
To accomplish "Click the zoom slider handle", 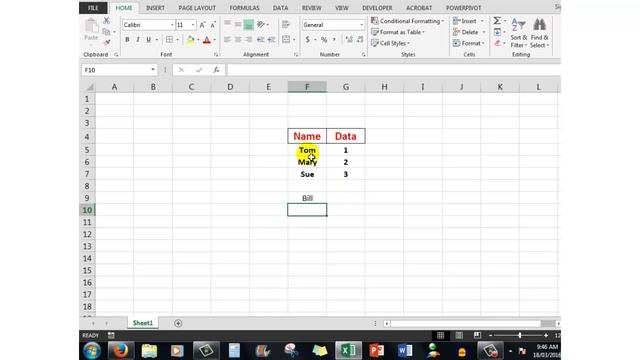I will pyautogui.click(x=520, y=336).
